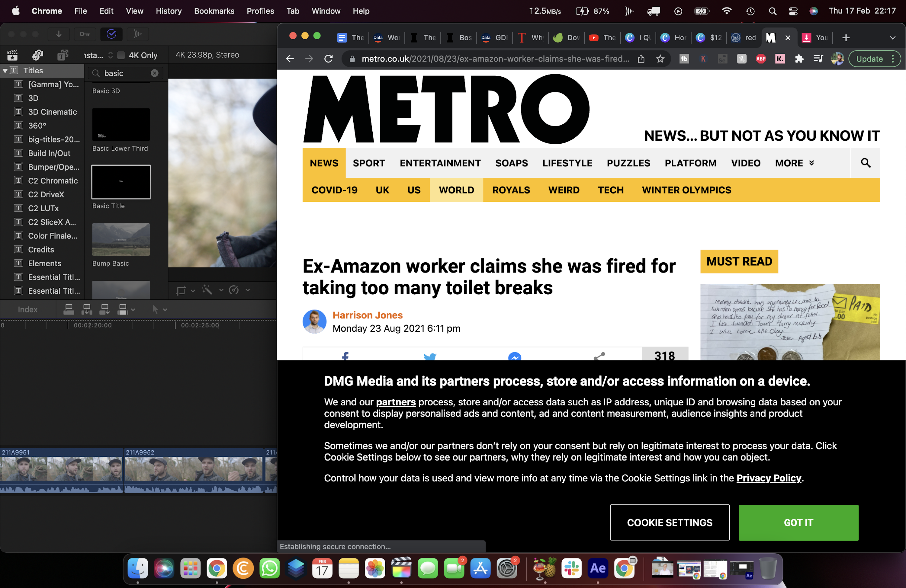Click the import media arrow button
Screen dimensions: 906x588
tap(59, 34)
